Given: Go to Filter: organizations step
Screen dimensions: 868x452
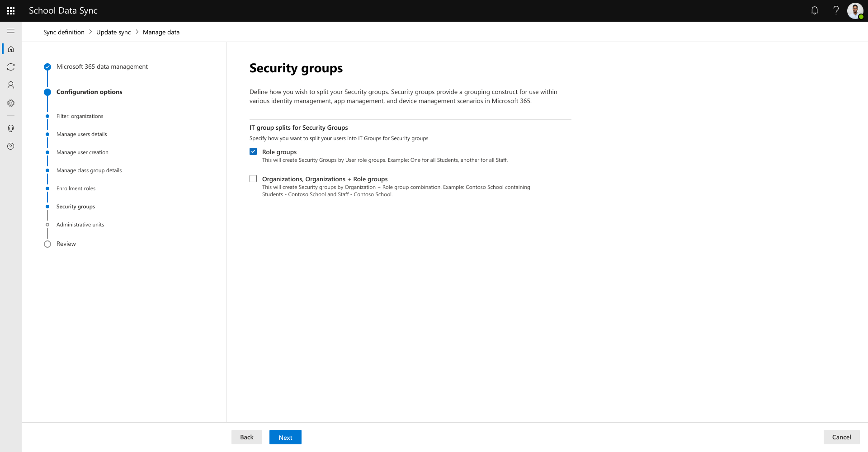Looking at the screenshot, I should click(x=80, y=116).
